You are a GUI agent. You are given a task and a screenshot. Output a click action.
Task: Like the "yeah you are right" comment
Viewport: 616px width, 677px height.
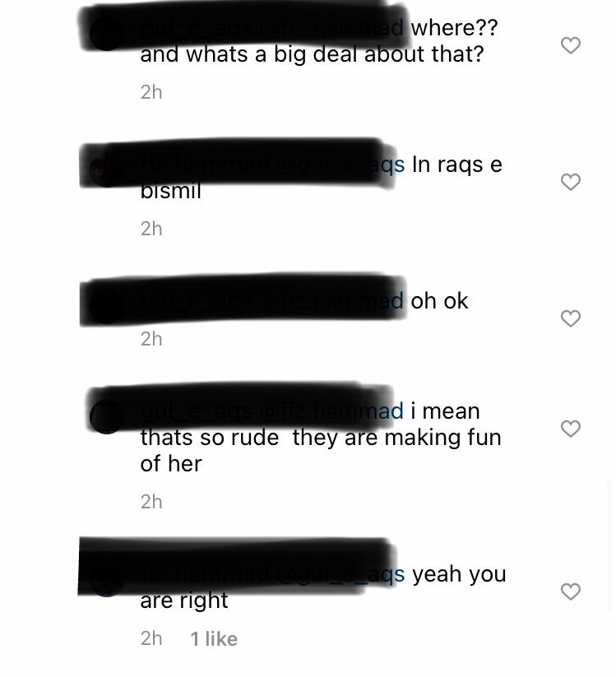click(x=570, y=591)
